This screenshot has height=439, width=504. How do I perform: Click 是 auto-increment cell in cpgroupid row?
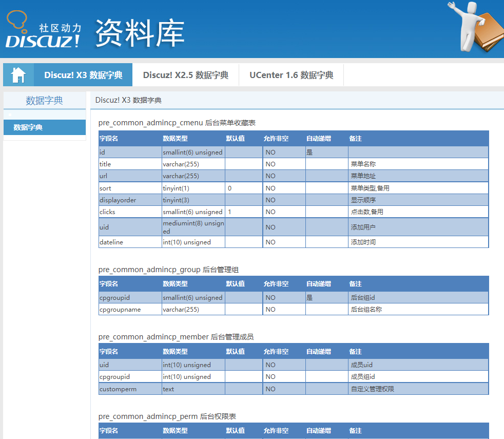pos(326,297)
